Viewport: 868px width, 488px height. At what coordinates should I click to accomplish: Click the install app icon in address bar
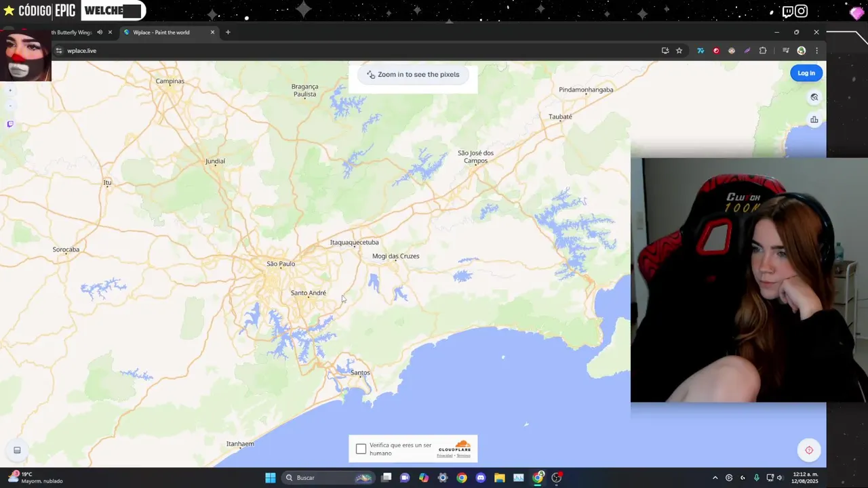[x=665, y=51]
